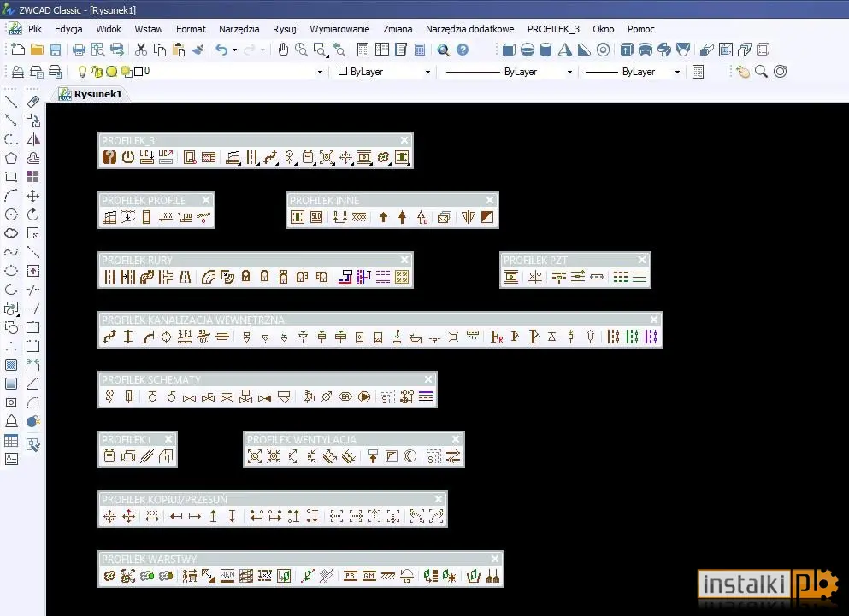The width and height of the screenshot is (849, 616).
Task: Click the up-arrow icon in PROFILEK INNE toolbar
Action: [x=383, y=218]
